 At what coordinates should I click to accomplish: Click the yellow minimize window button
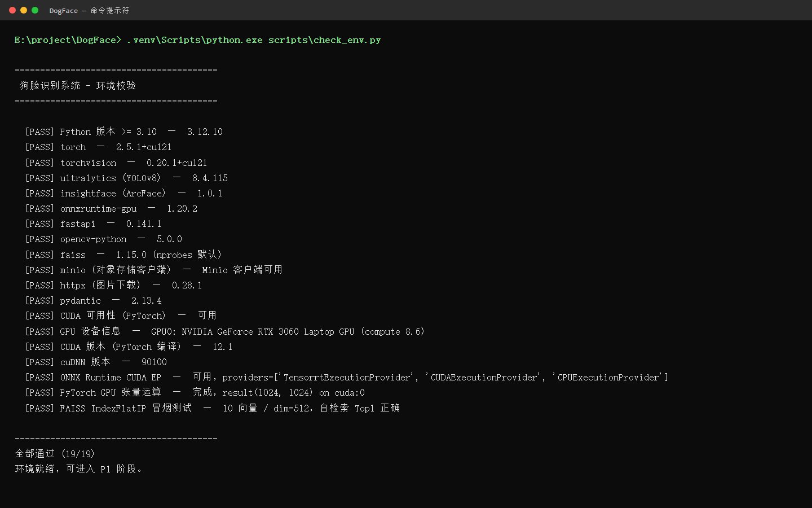pos(24,10)
